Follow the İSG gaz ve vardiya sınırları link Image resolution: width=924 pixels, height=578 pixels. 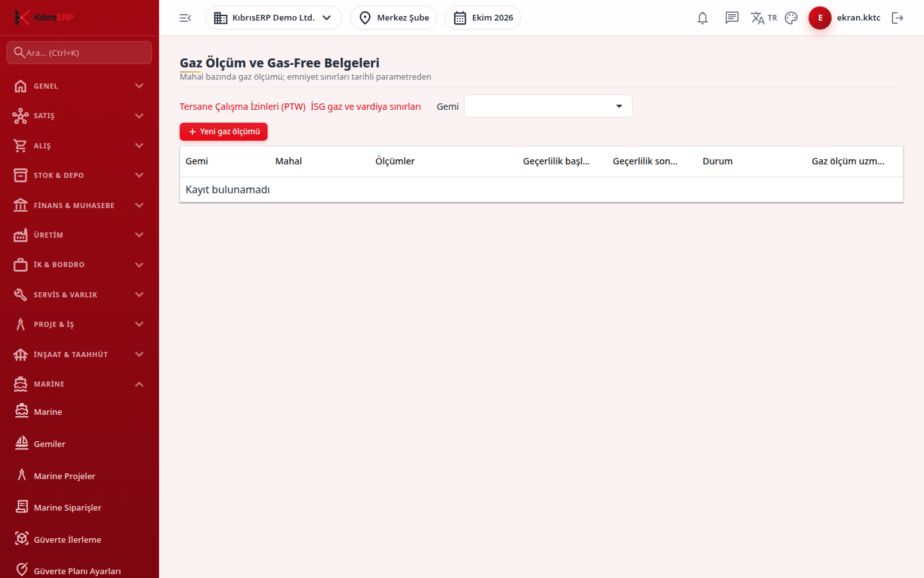(366, 107)
